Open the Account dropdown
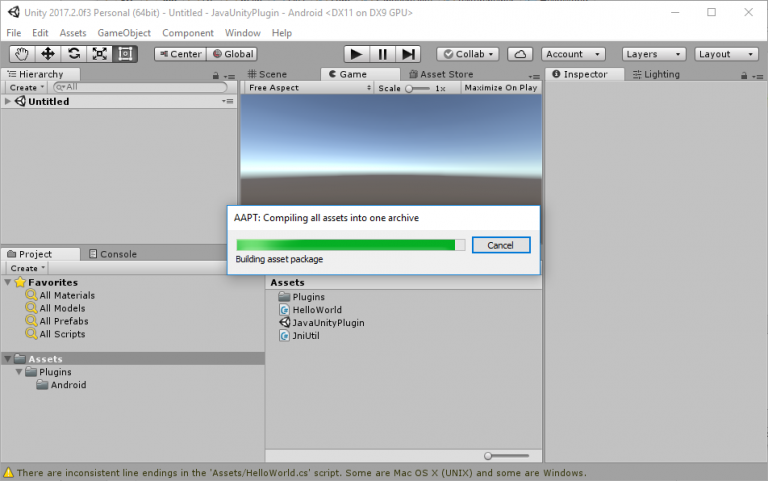This screenshot has height=481, width=768. pyautogui.click(x=573, y=54)
